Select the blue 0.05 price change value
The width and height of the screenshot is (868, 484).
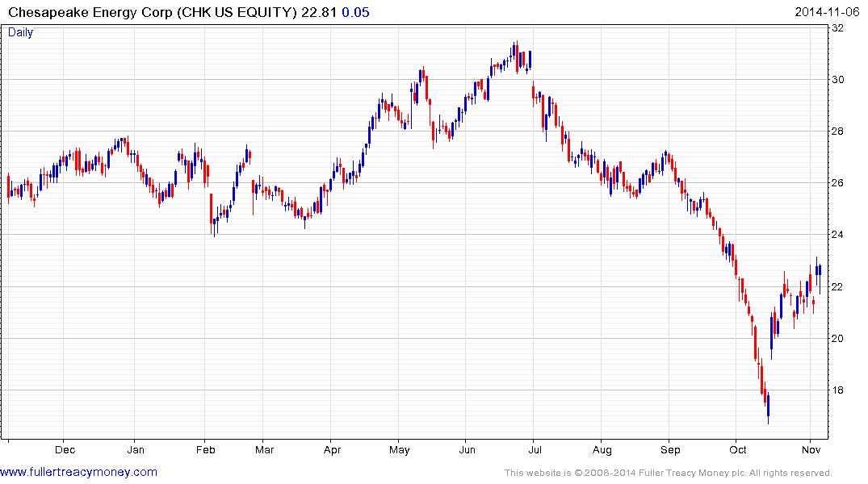(355, 12)
